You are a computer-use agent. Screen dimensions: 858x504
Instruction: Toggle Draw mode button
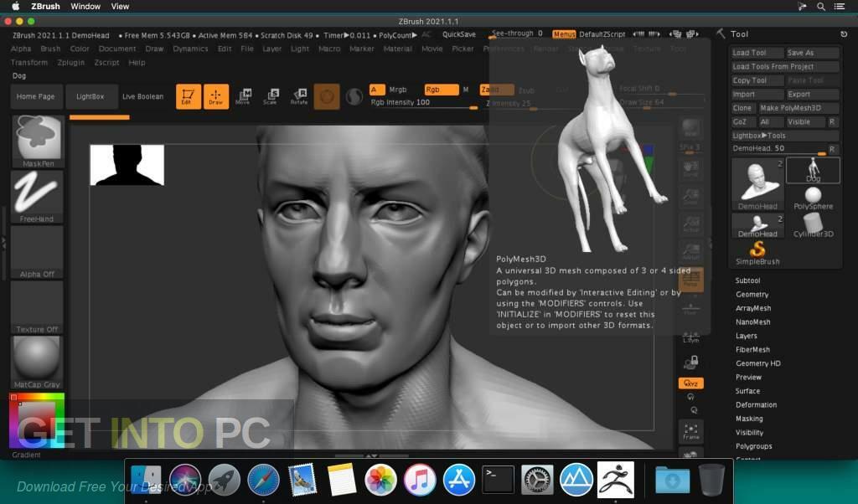coord(215,96)
